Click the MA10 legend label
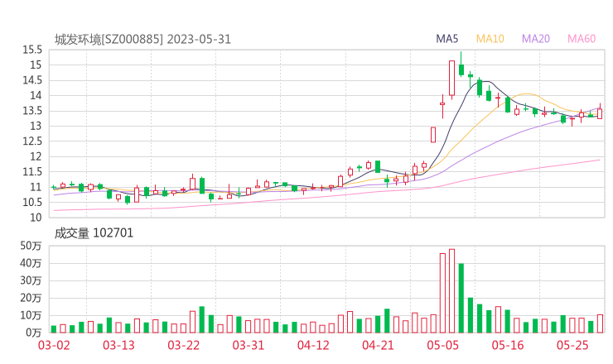This screenshot has width=613, height=364. tap(490, 39)
